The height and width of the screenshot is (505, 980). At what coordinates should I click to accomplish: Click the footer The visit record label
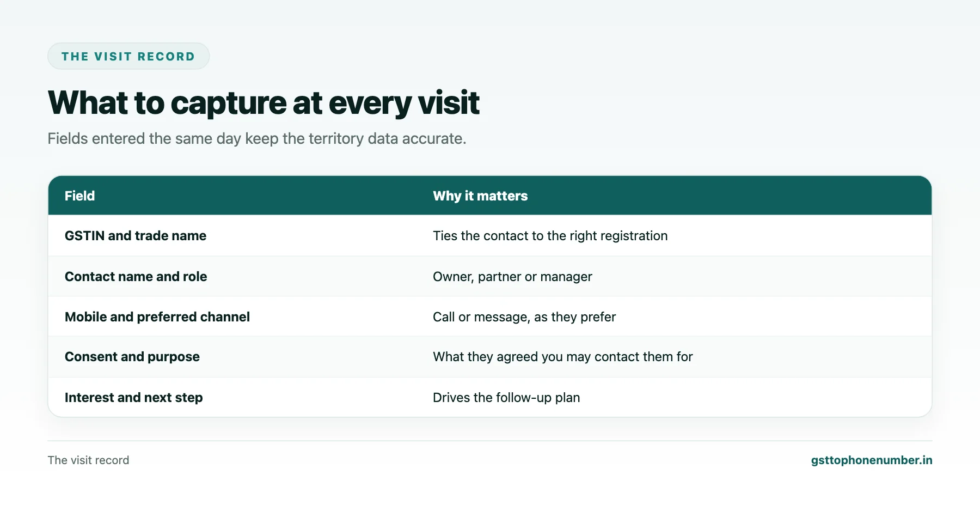88,460
